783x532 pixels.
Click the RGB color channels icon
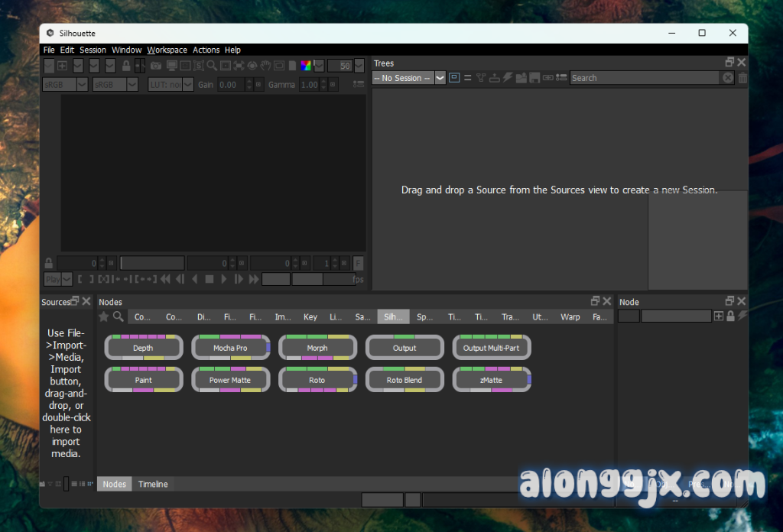tap(306, 66)
